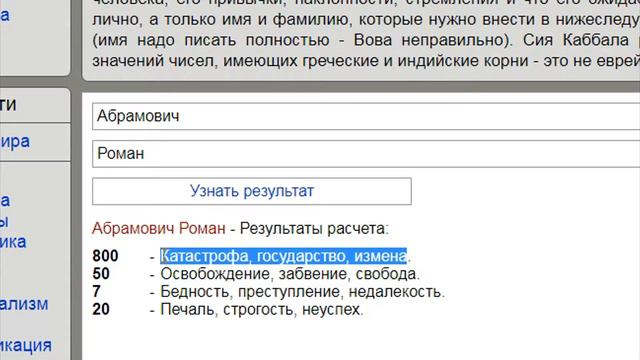Open the sidebar link ending in ика

click(x=13, y=242)
